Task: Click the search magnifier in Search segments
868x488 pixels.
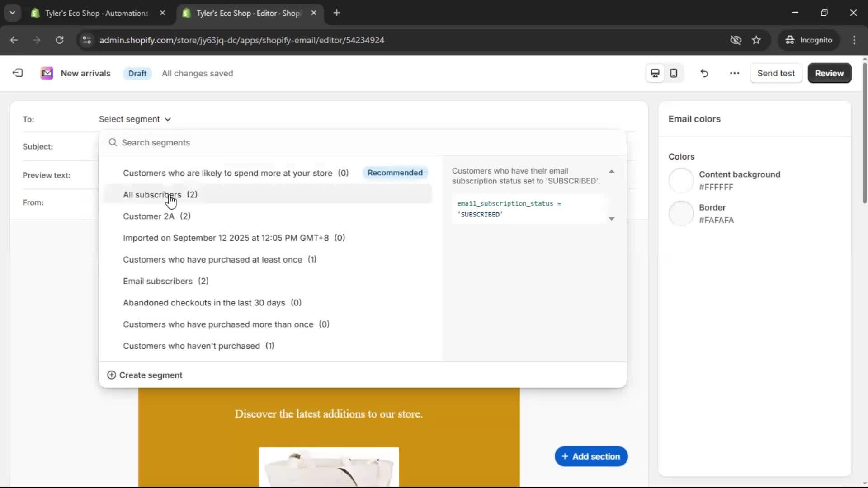Action: point(112,142)
